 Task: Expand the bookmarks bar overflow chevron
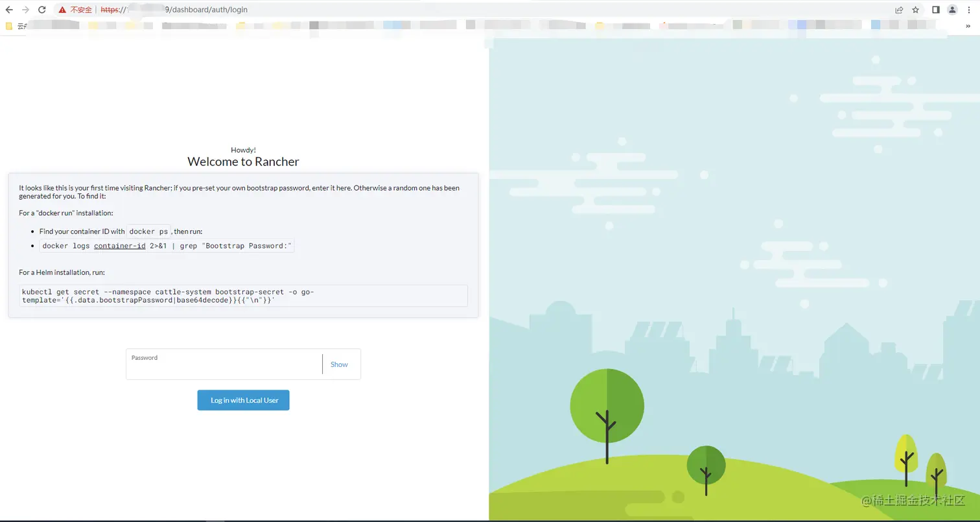(968, 26)
